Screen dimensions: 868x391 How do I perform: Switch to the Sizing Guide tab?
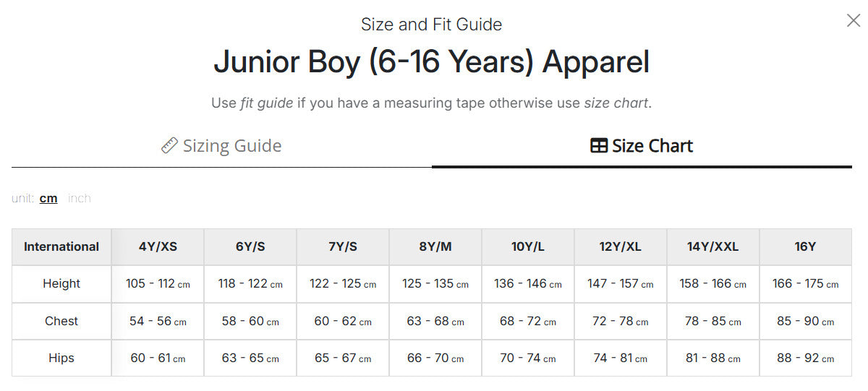coord(221,146)
